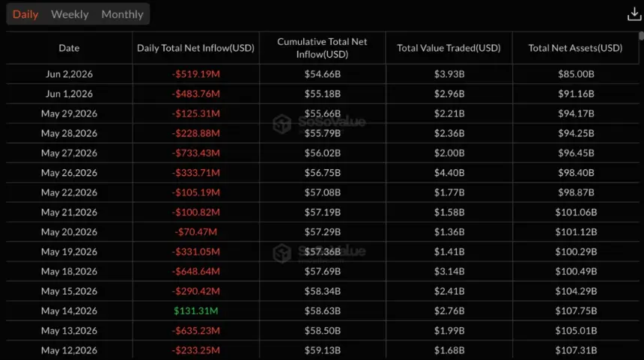Click the green $131.31M inflow value
This screenshot has height=360, width=644.
(196, 311)
